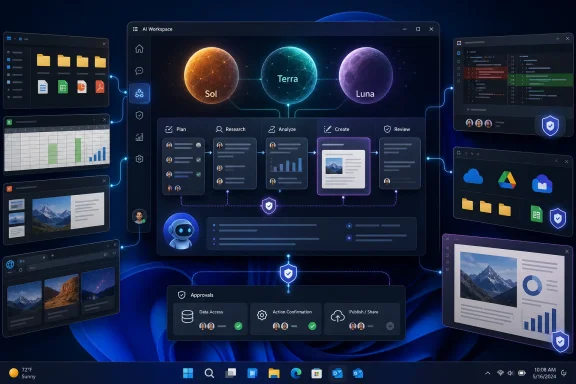576x384 pixels.
Task: Click the Approvals shield header icon
Action: click(181, 295)
